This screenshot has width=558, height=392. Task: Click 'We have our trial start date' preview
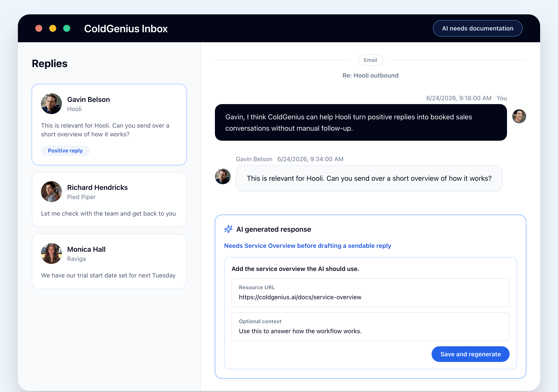tap(108, 275)
